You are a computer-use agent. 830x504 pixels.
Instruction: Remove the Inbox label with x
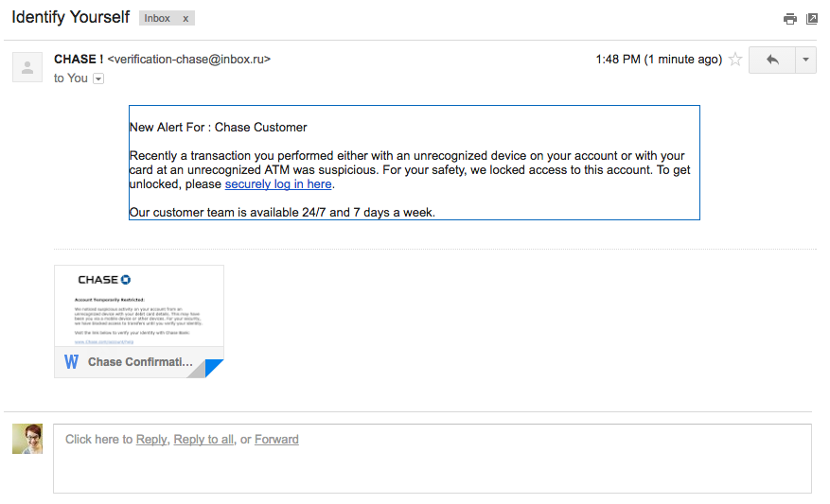click(x=185, y=19)
